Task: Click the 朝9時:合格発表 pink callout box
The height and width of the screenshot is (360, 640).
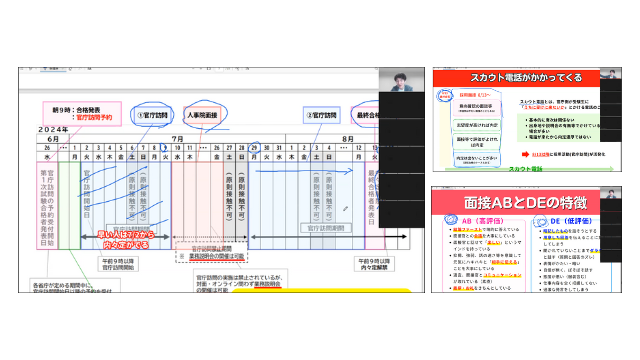Action: 82,113
